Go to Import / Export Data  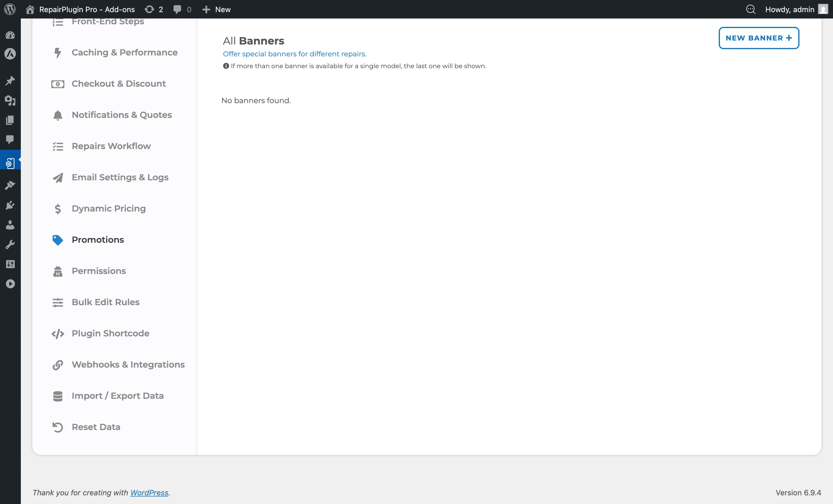118,396
